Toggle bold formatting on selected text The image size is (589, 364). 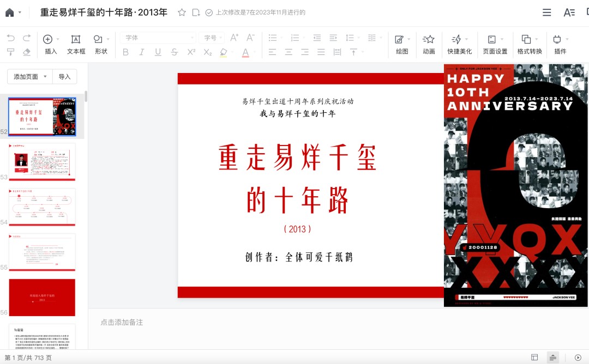point(126,51)
